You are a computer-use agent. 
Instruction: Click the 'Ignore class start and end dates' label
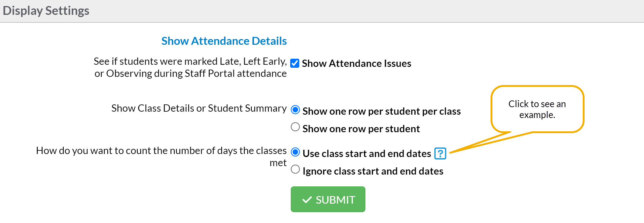pyautogui.click(x=373, y=171)
